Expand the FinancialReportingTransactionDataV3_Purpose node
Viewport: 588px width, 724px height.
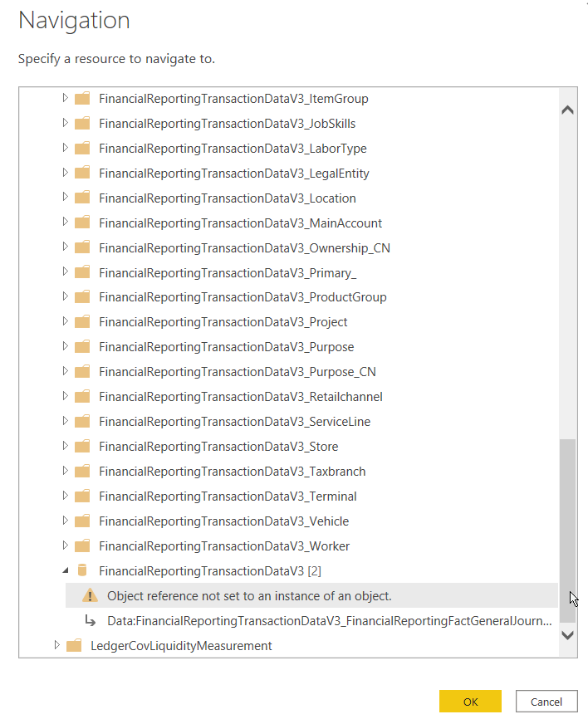click(65, 346)
